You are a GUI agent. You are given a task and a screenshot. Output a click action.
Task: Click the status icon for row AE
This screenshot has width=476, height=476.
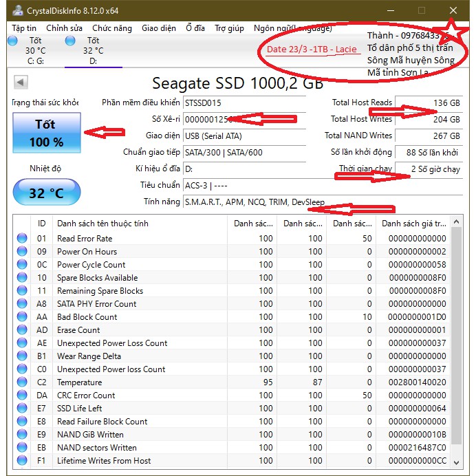22,343
